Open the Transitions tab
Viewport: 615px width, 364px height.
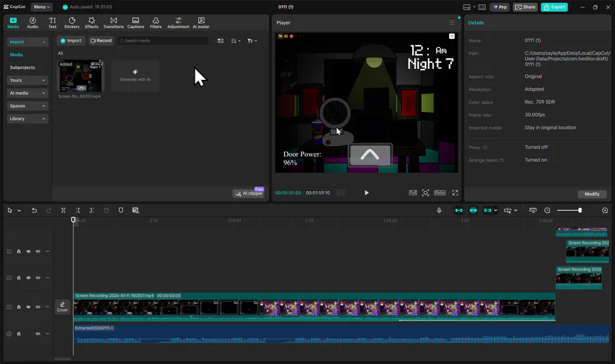[113, 23]
